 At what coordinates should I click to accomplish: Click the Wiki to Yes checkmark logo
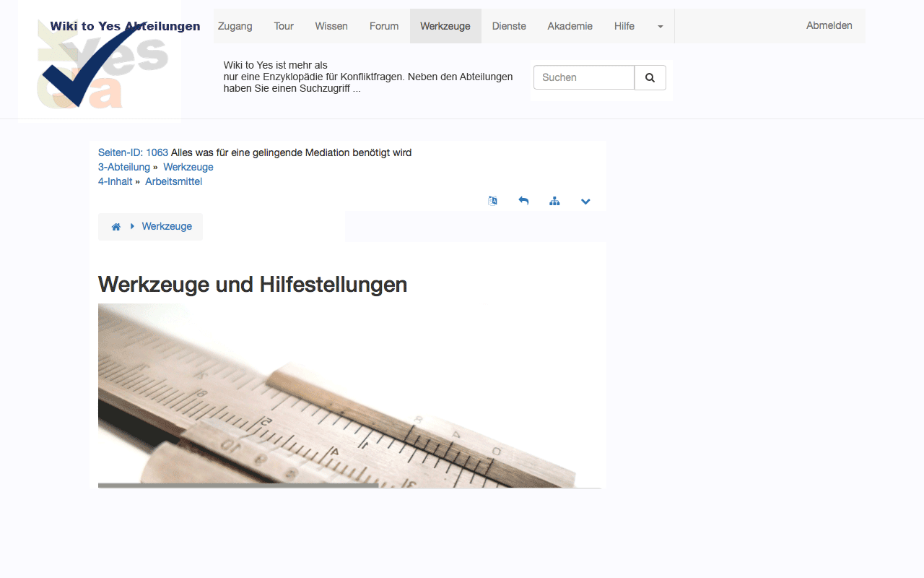tap(100, 65)
